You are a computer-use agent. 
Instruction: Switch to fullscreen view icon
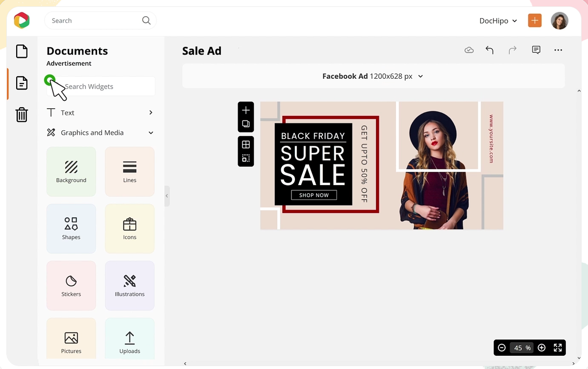[558, 347]
